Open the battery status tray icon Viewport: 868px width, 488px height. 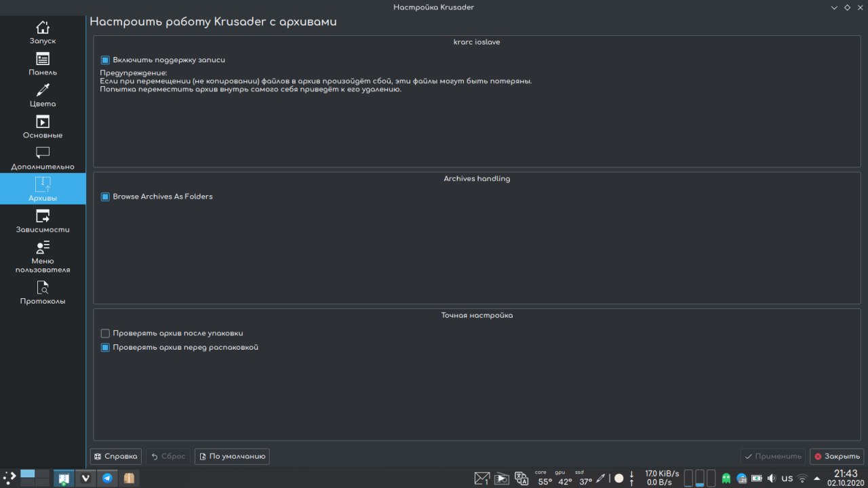(x=757, y=479)
